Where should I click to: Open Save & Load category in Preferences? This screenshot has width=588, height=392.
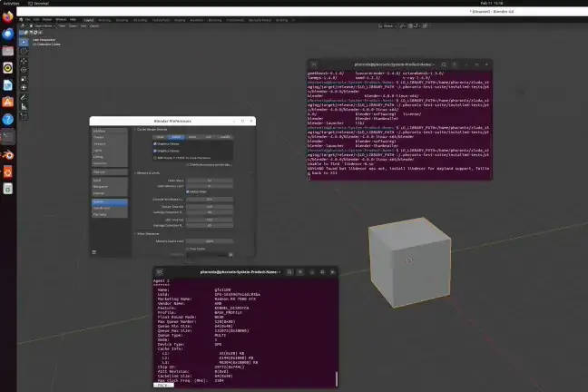tap(110, 208)
